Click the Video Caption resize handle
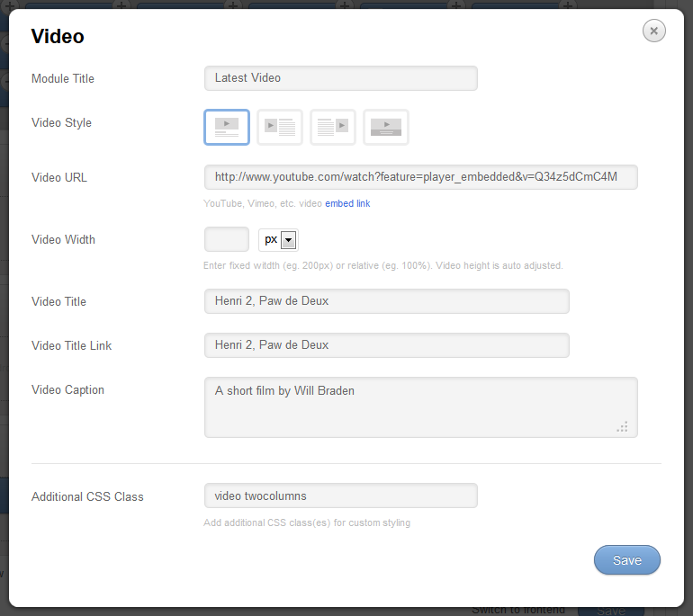Viewport: 693px width, 616px height. click(x=622, y=427)
